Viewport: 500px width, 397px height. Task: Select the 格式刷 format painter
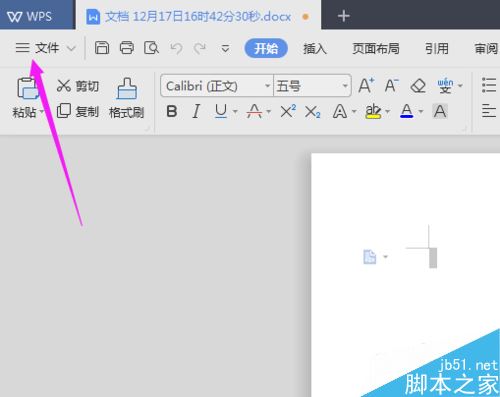point(127,98)
